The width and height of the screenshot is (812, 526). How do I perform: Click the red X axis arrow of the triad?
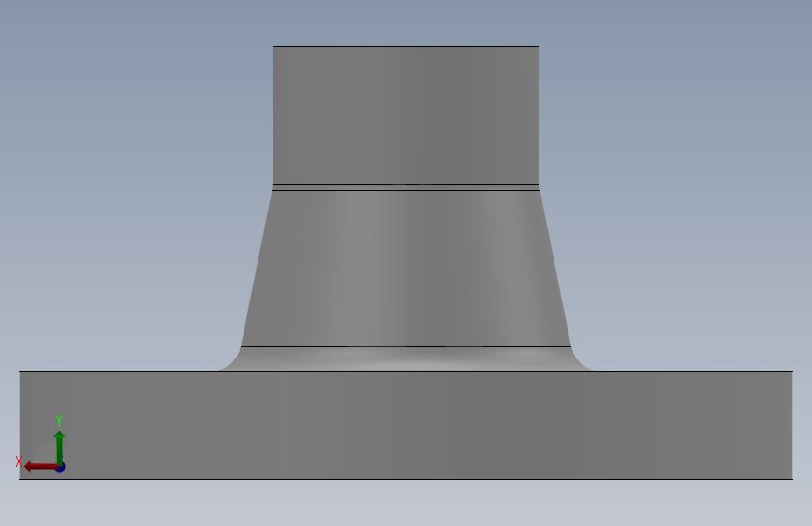tap(40, 467)
